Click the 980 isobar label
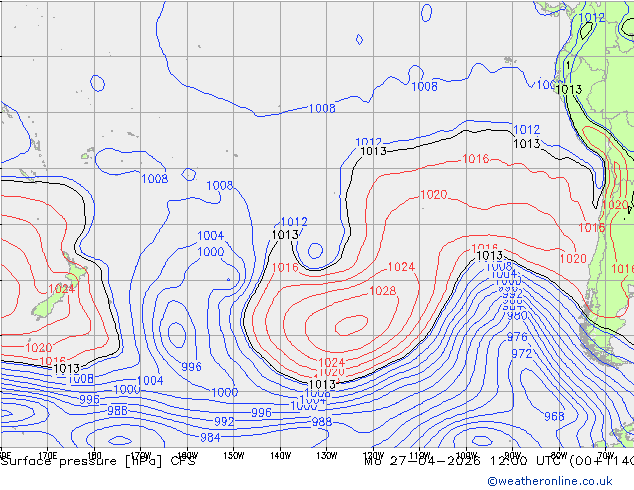Viewport: 634px width, 490px height. 517,315
